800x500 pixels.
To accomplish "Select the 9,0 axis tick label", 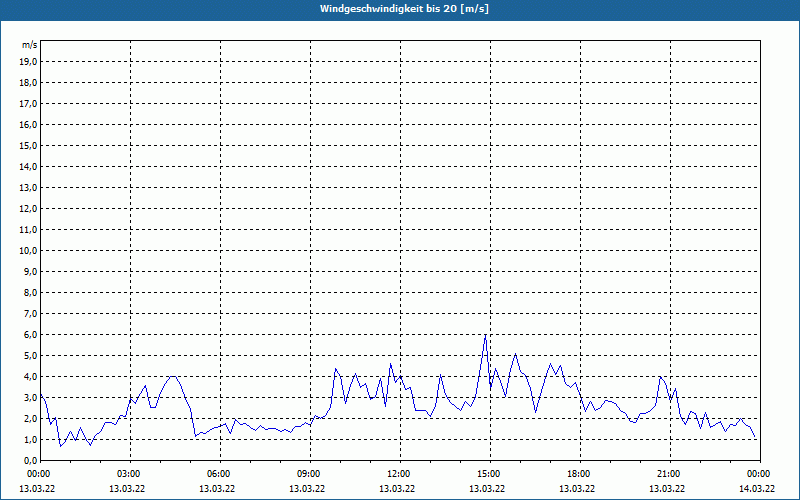I will pyautogui.click(x=31, y=271).
